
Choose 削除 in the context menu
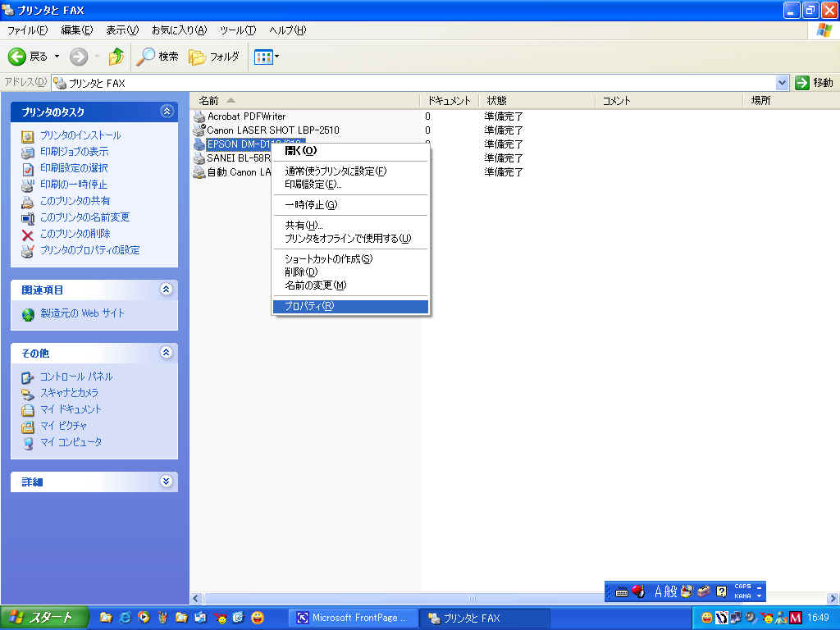tap(350, 272)
